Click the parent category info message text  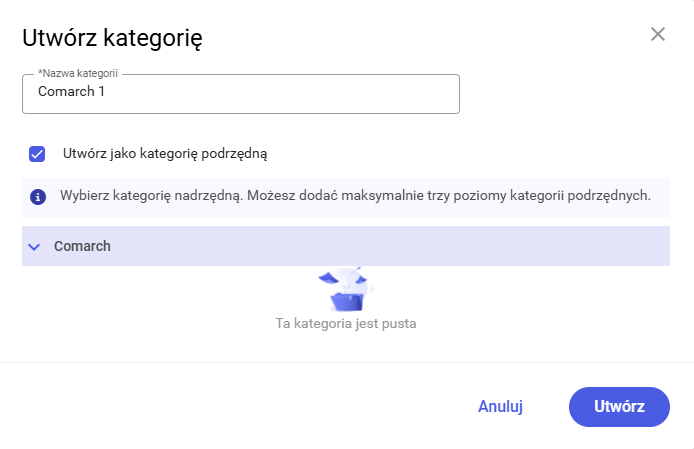click(x=355, y=196)
